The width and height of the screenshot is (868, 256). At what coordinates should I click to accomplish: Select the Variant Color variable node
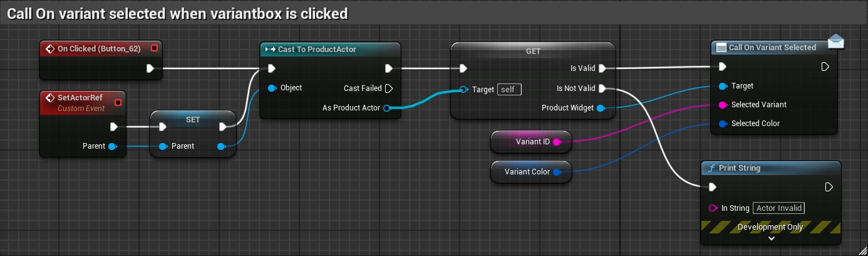click(x=531, y=171)
